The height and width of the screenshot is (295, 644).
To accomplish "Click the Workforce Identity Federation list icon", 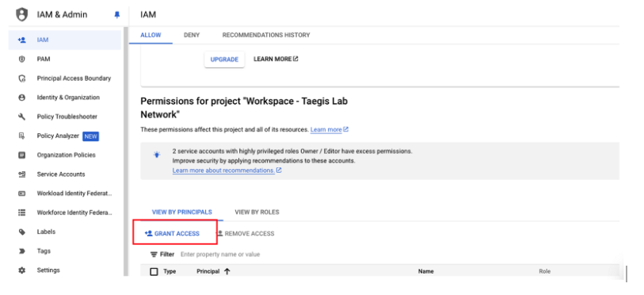I will (21, 213).
